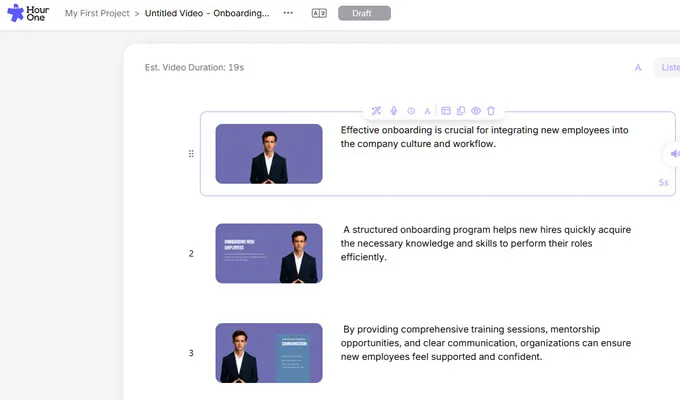Select the scene 3 thumbnail

[269, 353]
